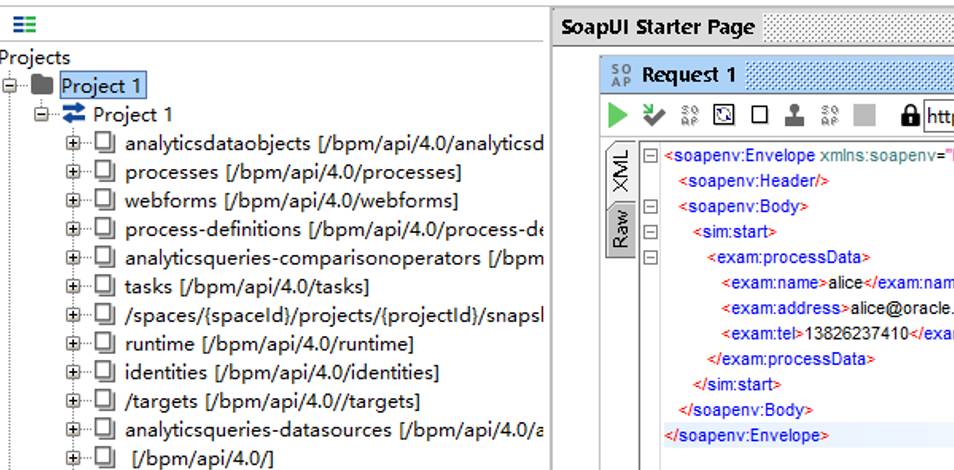Click the navigator grid icon above Projects
This screenshot has width=954, height=470.
(x=24, y=25)
